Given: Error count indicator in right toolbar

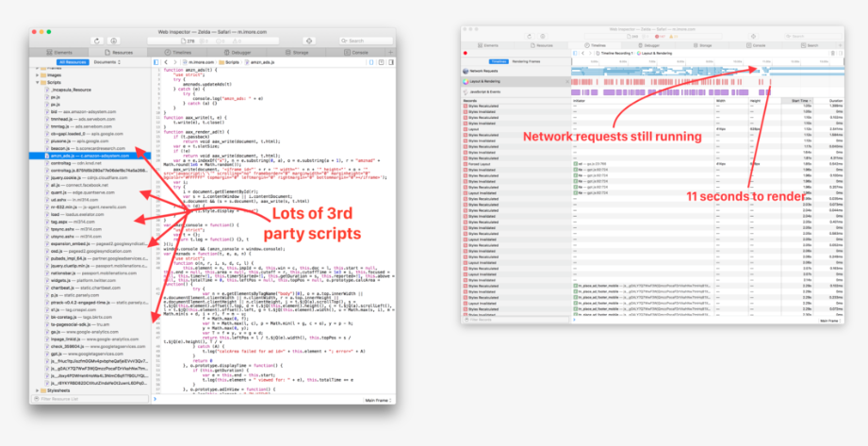Looking at the screenshot, I should pyautogui.click(x=662, y=37).
